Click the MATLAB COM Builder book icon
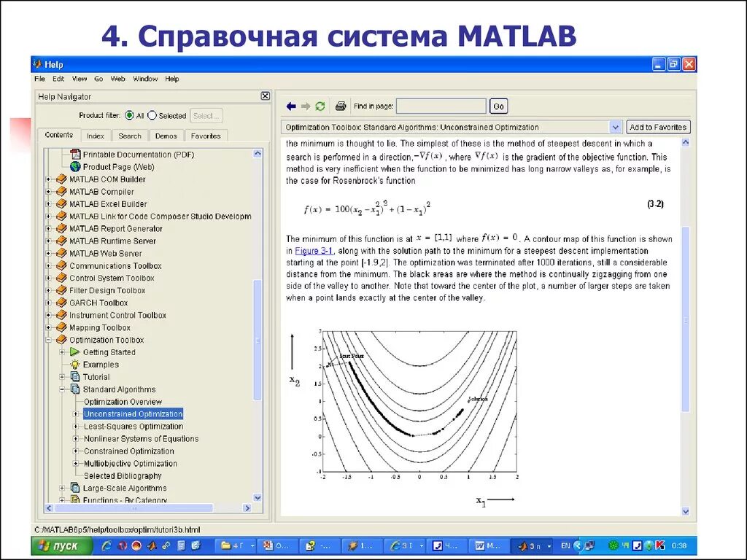 coord(61,179)
